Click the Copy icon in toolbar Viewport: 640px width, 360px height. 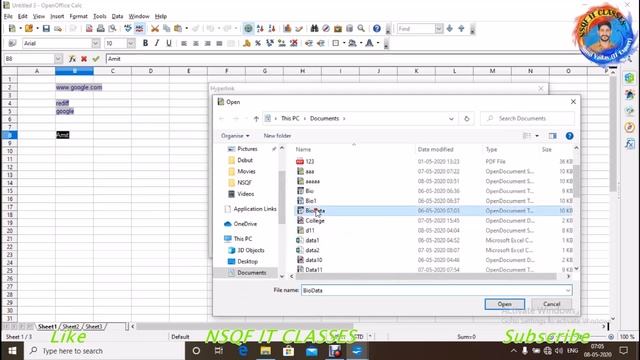[x=167, y=29]
